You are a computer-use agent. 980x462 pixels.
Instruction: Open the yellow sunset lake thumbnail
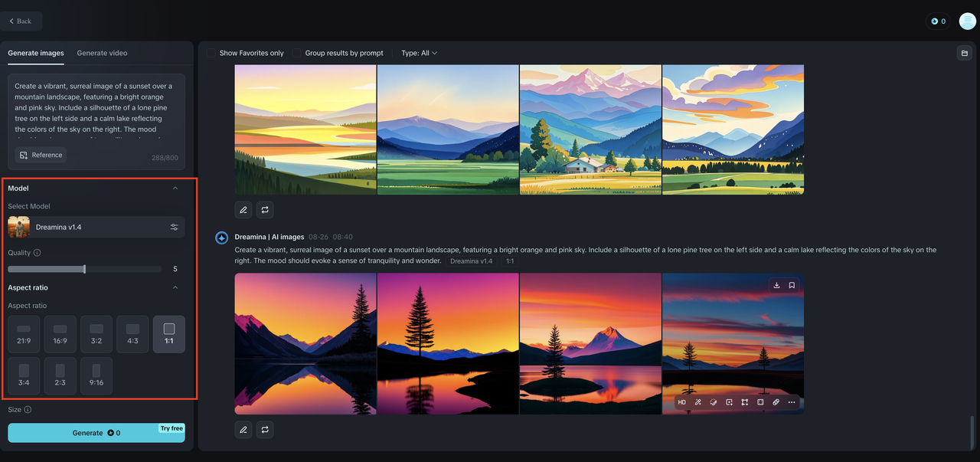tap(305, 129)
